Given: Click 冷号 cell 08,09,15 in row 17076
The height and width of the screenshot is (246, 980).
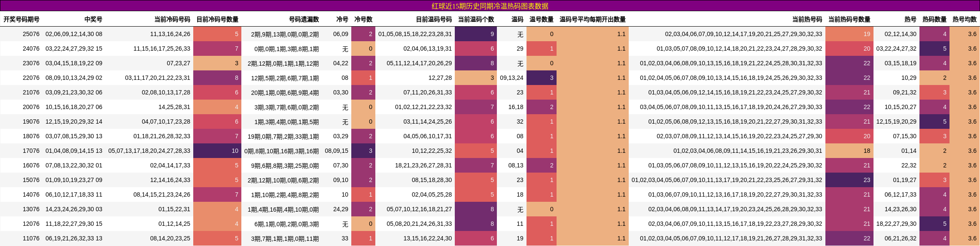Looking at the screenshot, I should pyautogui.click(x=336, y=151).
